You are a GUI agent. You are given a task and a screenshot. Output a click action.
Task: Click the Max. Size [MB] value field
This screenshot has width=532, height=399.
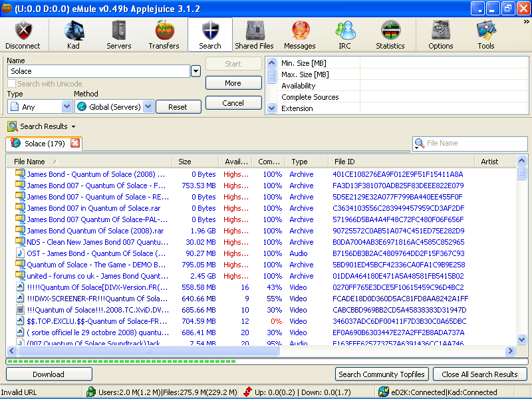pos(443,74)
